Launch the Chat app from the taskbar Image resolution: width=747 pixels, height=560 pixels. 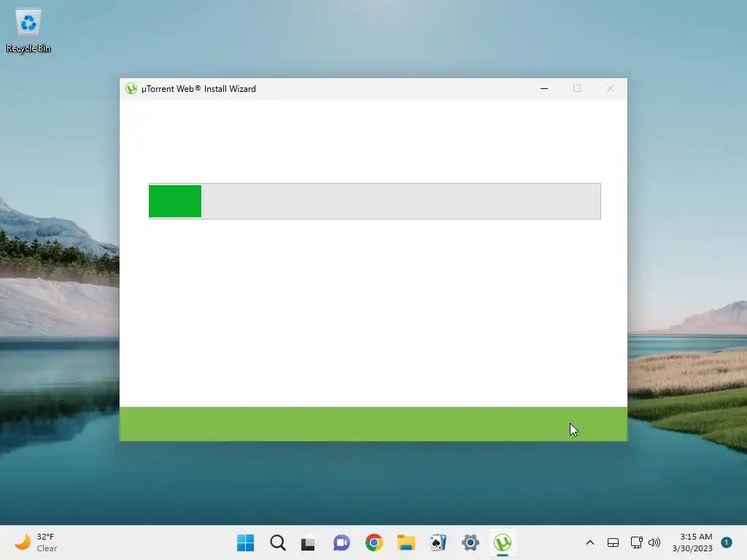pyautogui.click(x=341, y=542)
